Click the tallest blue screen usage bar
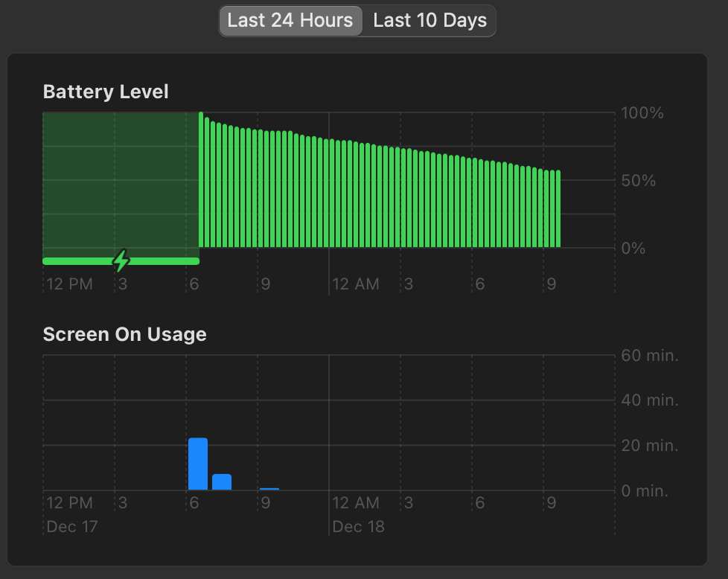Image resolution: width=728 pixels, height=579 pixels. pos(198,464)
